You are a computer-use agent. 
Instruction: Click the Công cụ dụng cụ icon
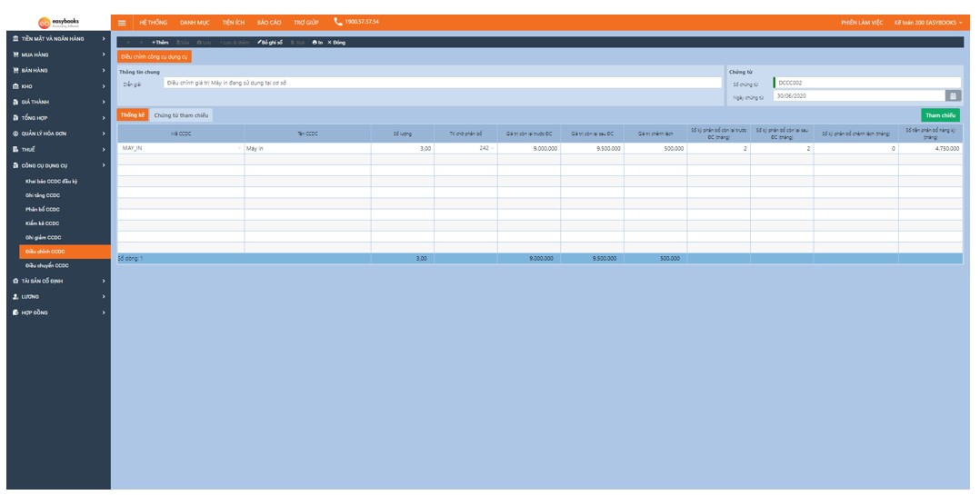[15, 165]
